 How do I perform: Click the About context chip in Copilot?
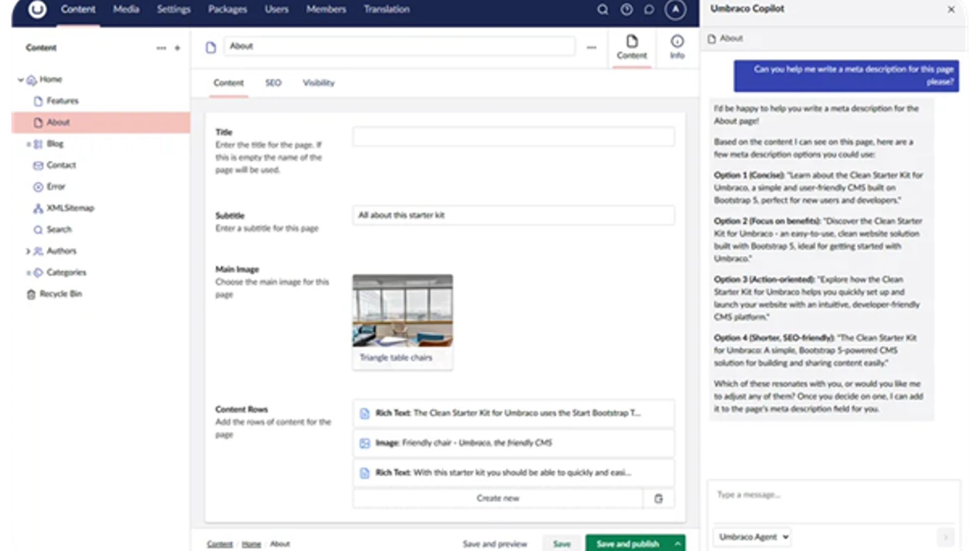tap(725, 39)
